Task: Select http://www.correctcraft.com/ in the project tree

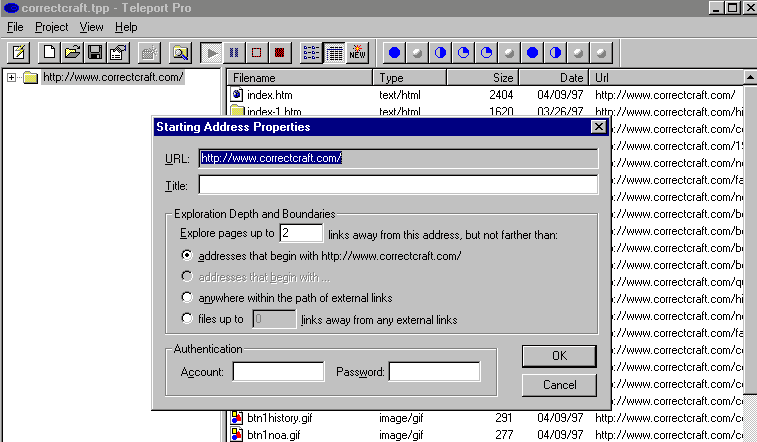Action: click(x=113, y=77)
